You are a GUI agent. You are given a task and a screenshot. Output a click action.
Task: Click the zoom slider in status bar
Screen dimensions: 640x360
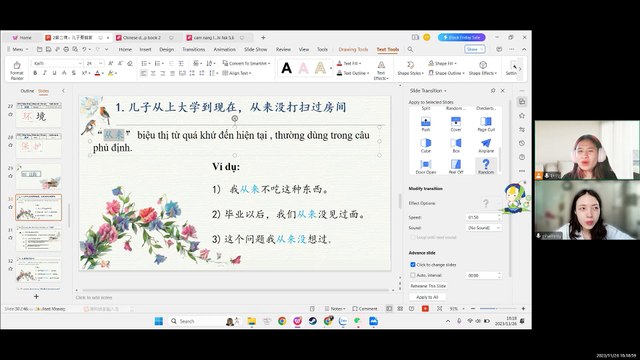(x=498, y=309)
